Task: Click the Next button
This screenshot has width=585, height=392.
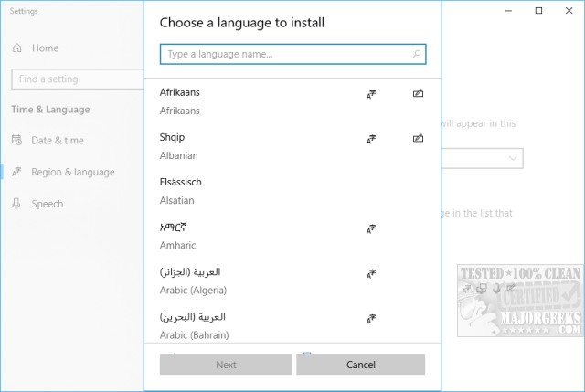Action: click(x=226, y=365)
